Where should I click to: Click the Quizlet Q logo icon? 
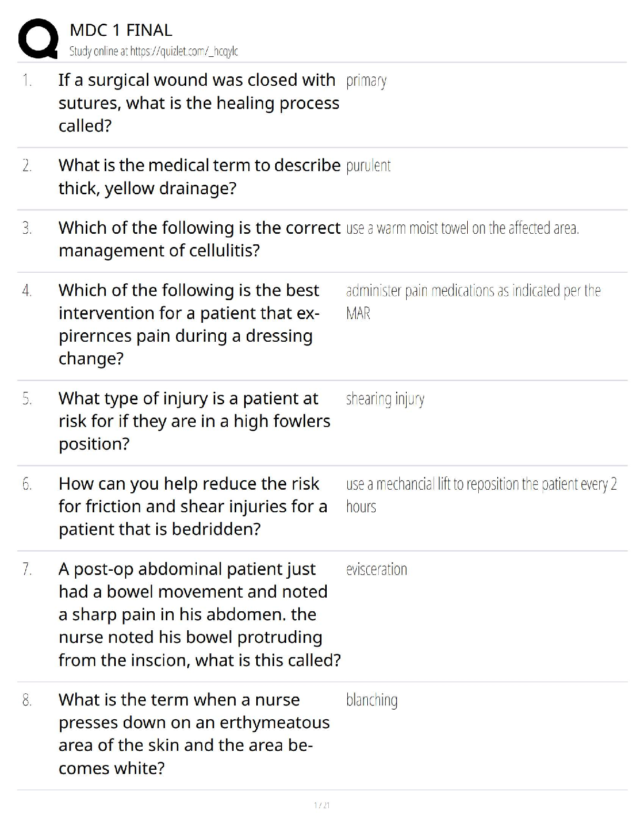[38, 38]
